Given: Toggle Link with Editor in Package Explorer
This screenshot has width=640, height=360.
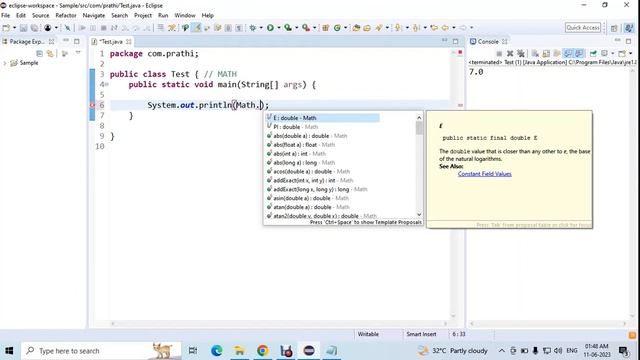Looking at the screenshot, I should [50, 54].
